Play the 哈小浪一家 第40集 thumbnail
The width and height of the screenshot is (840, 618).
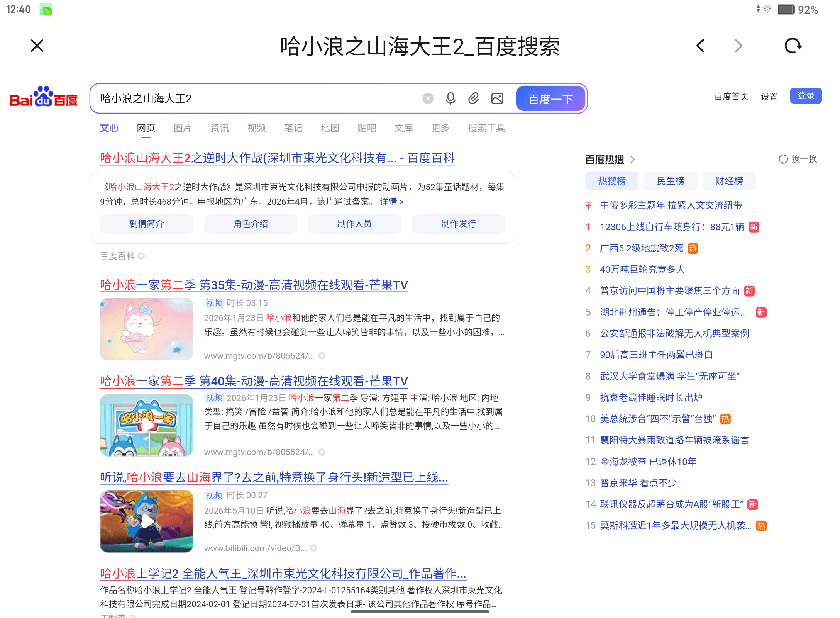click(x=147, y=425)
